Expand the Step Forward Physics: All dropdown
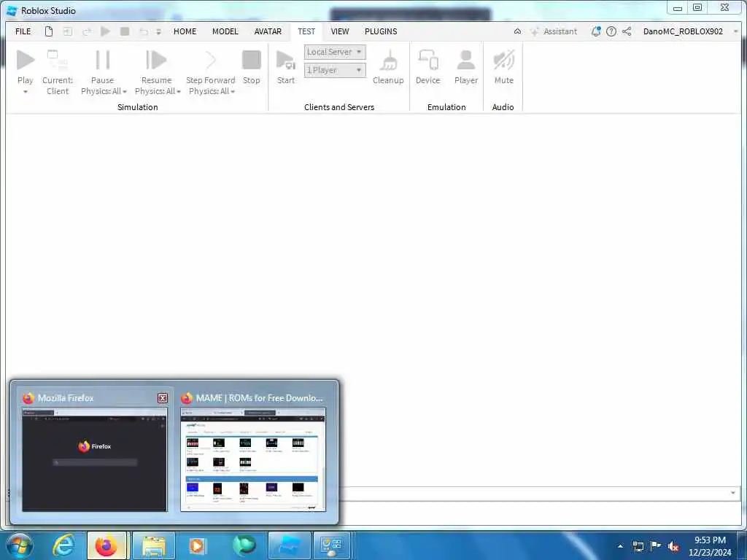 pyautogui.click(x=233, y=91)
